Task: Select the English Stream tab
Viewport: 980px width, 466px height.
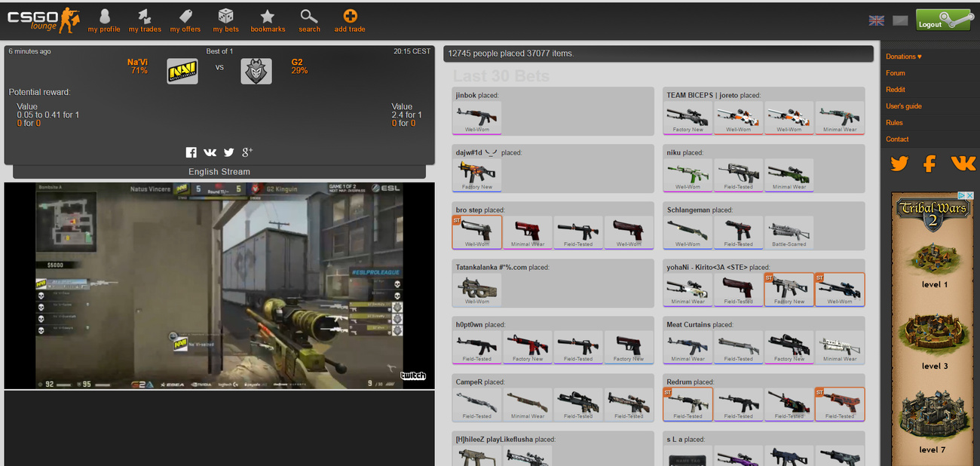Action: [x=219, y=172]
